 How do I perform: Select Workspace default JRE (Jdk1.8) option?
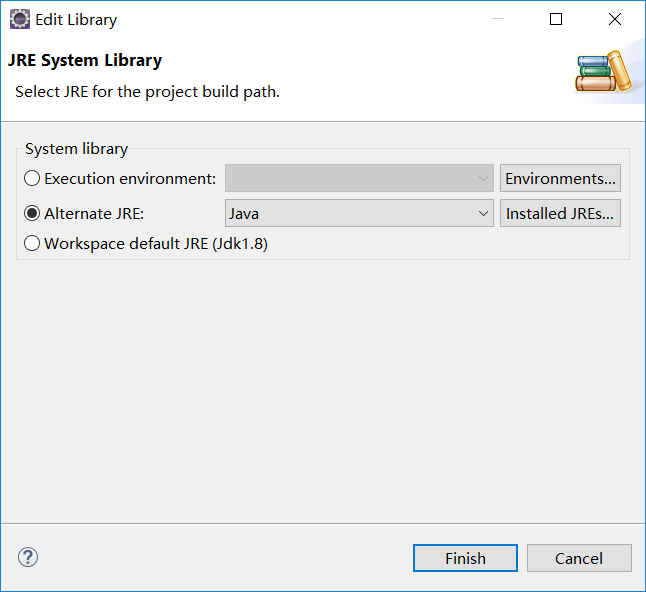33,243
